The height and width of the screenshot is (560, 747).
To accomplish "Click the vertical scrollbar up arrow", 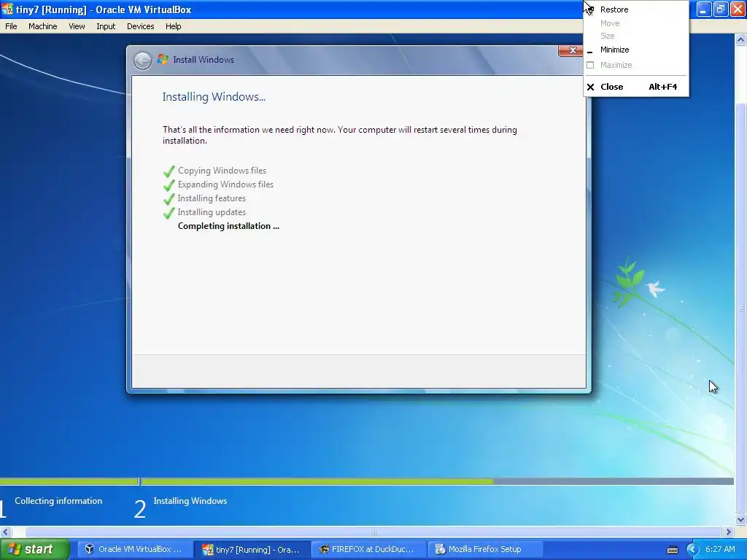I will click(x=741, y=40).
